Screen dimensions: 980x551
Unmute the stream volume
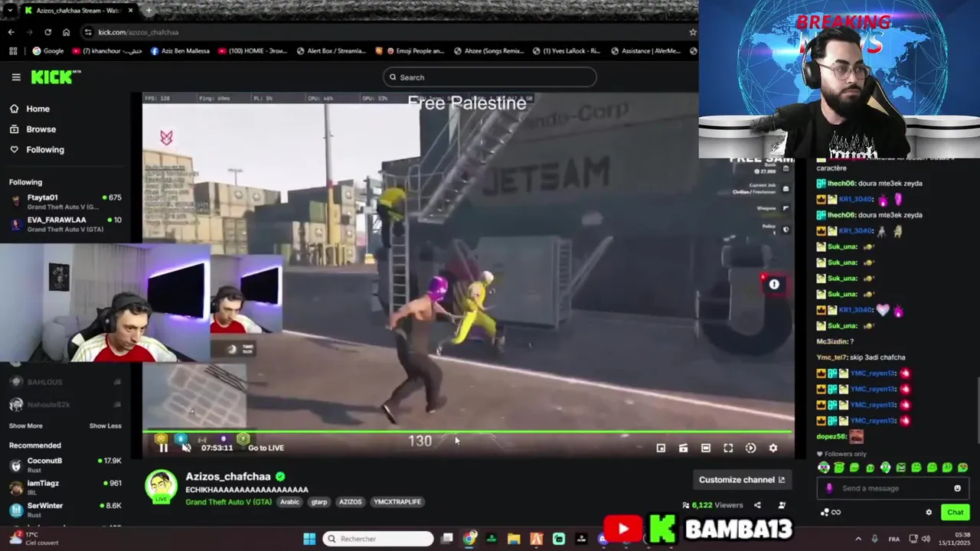coord(186,448)
